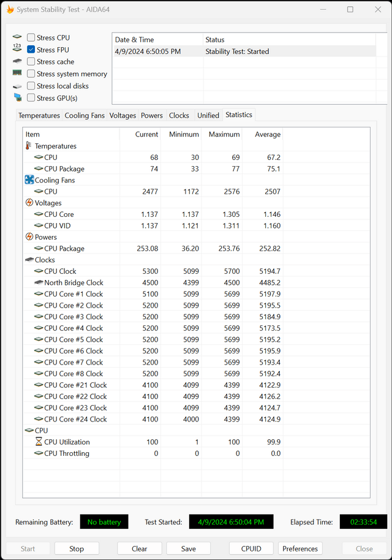Uncheck the Stress FPU checkbox

pos(31,50)
